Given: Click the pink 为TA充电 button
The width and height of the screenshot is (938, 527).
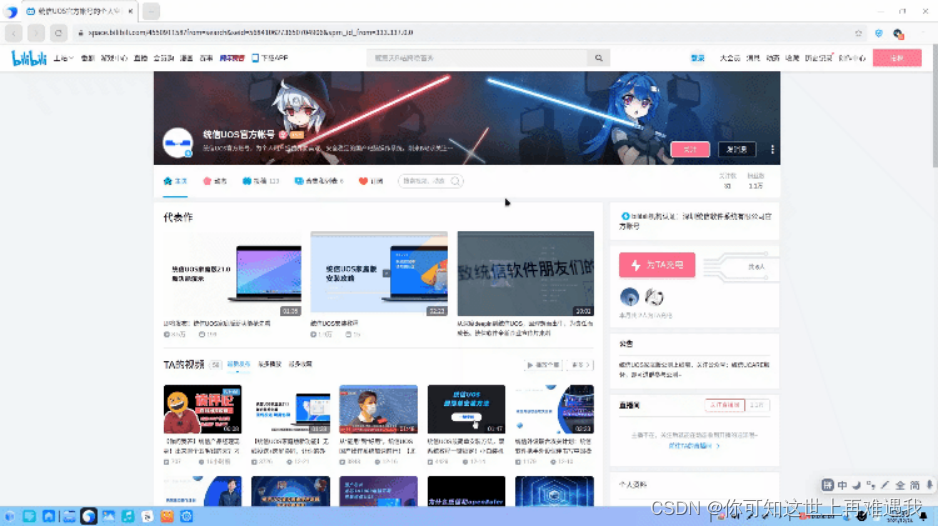Looking at the screenshot, I should pyautogui.click(x=657, y=265).
